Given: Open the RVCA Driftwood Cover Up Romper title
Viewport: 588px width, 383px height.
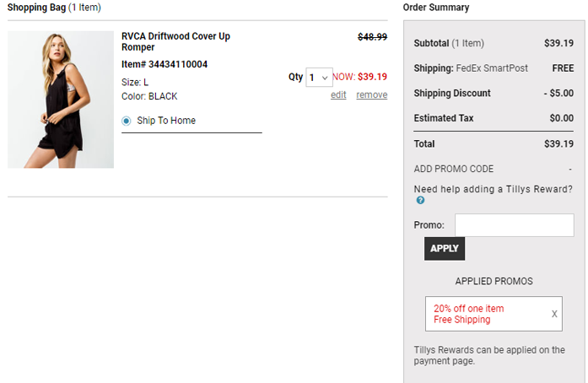Looking at the screenshot, I should (175, 42).
